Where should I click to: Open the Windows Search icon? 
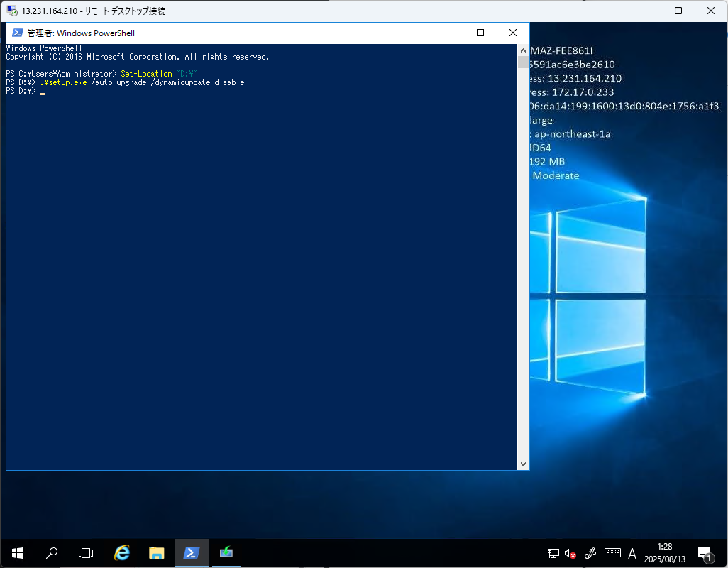pos(51,553)
